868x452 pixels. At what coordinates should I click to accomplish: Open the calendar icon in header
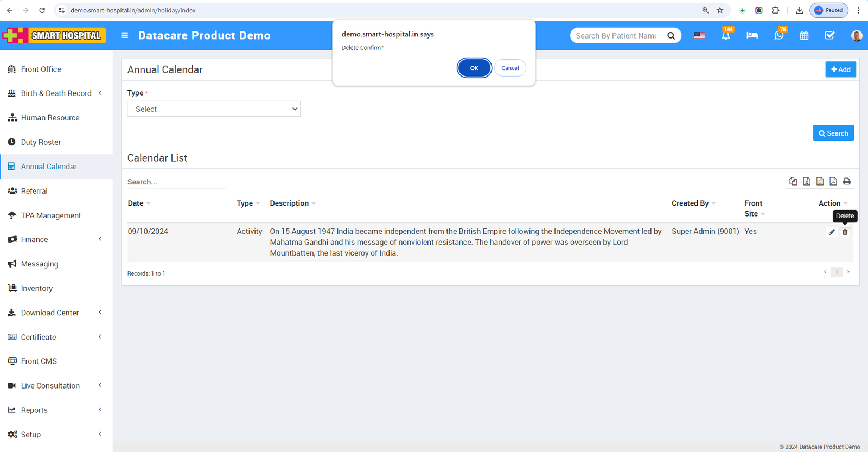(804, 35)
